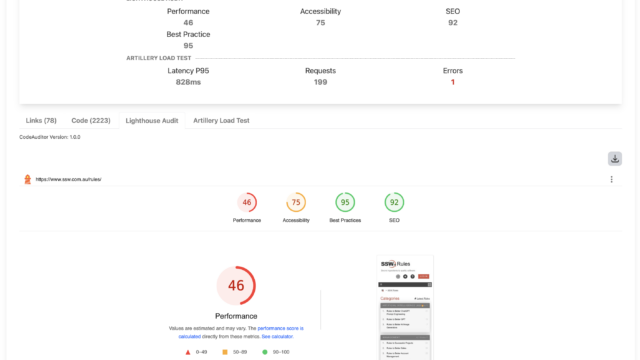Open the 'See calculator' link

(277, 337)
